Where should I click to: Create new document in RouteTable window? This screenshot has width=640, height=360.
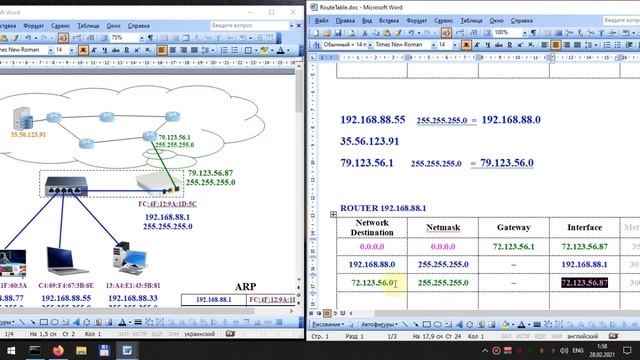[x=316, y=33]
